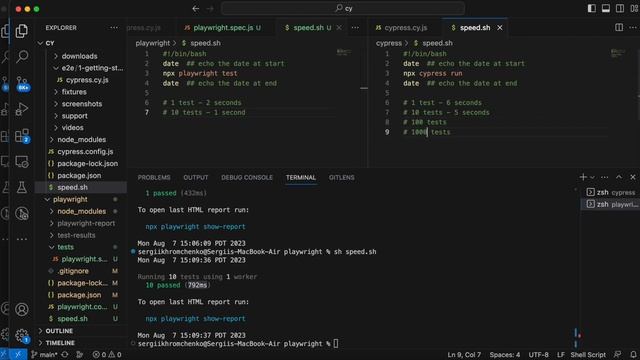Open cypress.cy.js file in explorer

pos(81,80)
